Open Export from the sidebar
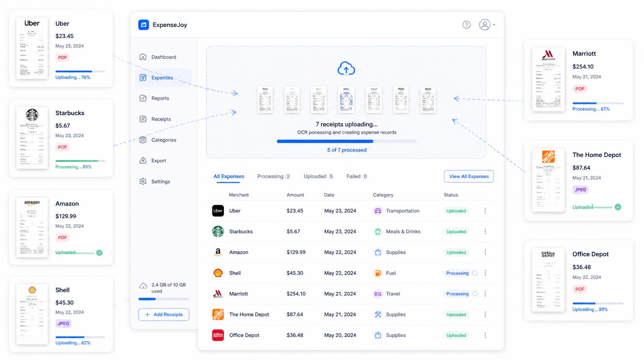Viewport: 644px width, 362px height. (x=163, y=161)
